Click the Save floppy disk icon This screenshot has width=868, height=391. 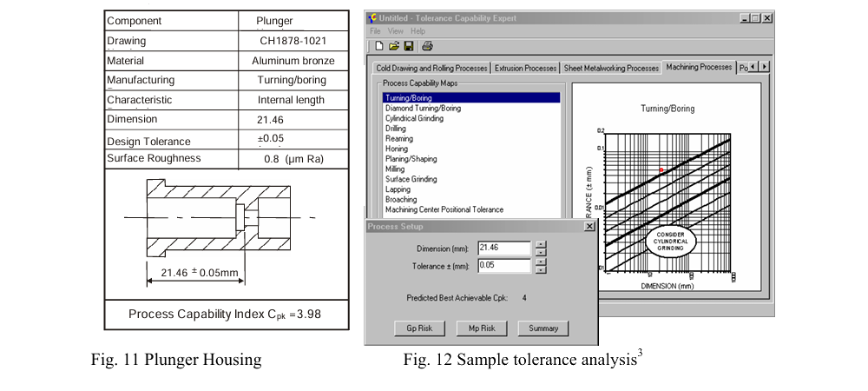point(409,46)
